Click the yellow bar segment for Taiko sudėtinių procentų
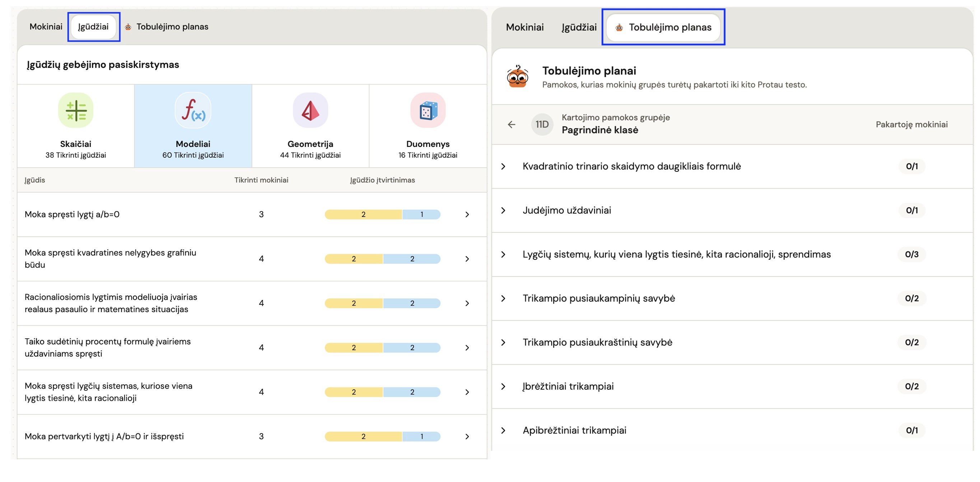Image resolution: width=980 pixels, height=482 pixels. tap(354, 348)
